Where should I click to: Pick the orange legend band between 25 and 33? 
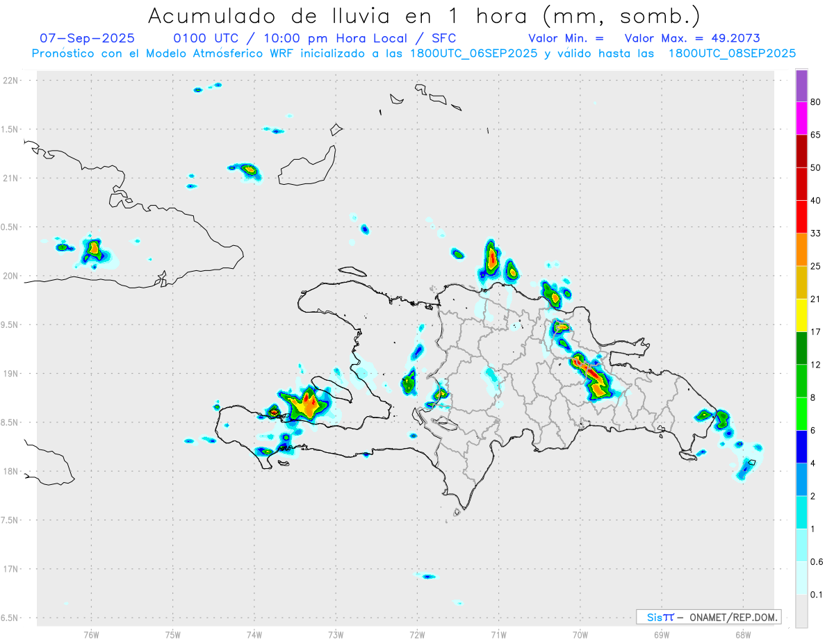click(x=801, y=249)
